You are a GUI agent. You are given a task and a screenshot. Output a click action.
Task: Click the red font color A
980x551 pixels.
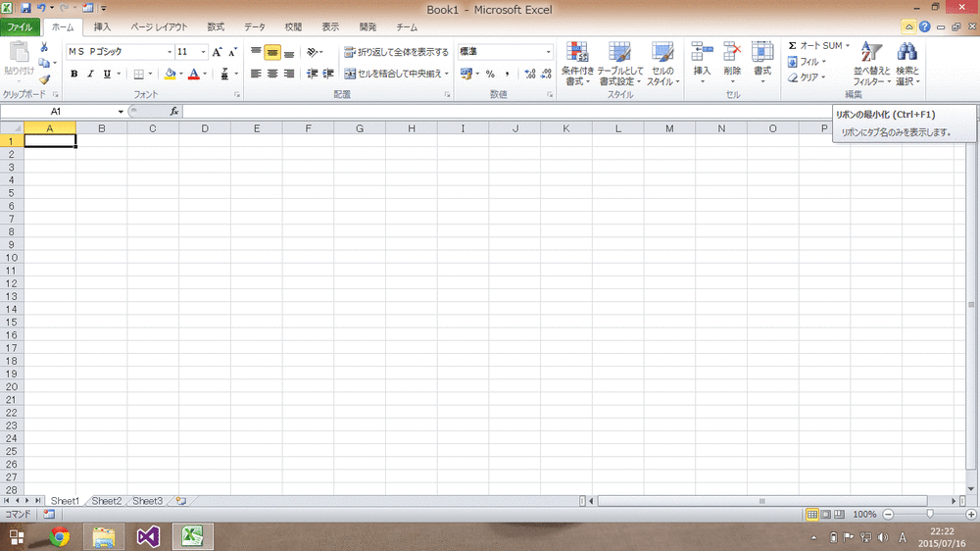194,74
